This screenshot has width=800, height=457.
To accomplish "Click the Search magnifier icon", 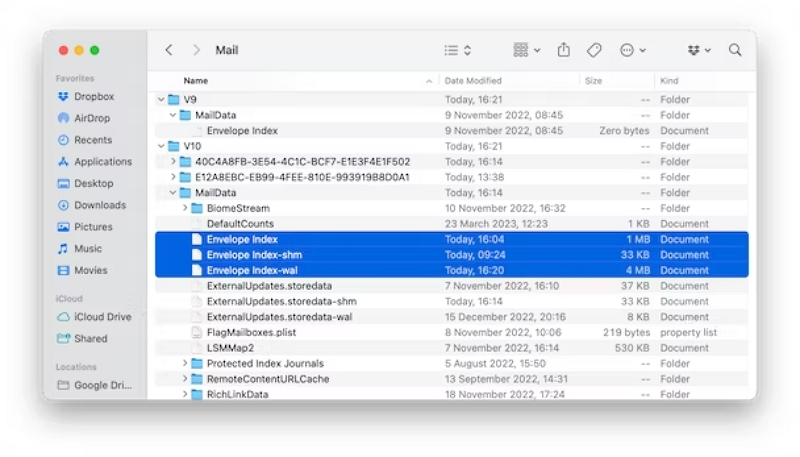I will coord(735,50).
